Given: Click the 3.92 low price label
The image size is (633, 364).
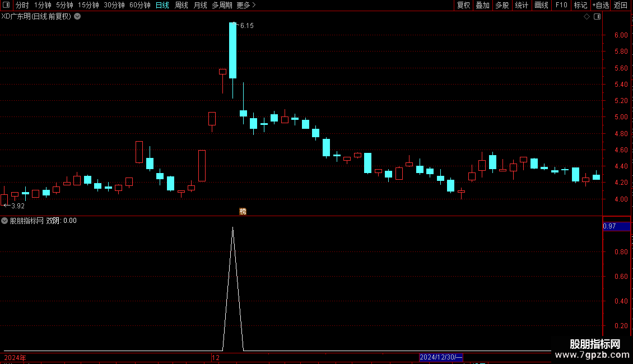Looking at the screenshot, I should [18, 206].
